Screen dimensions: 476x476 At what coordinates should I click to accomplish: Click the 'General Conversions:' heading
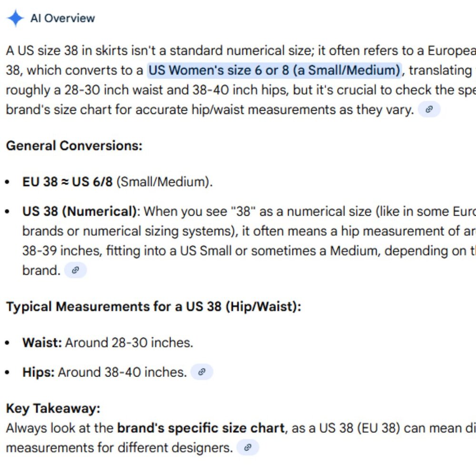coord(74,146)
